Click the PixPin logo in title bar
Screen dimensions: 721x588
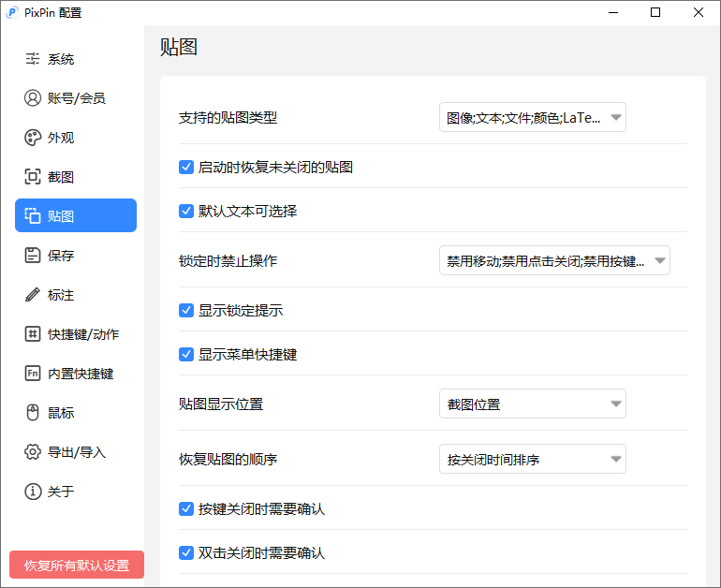pyautogui.click(x=12, y=12)
